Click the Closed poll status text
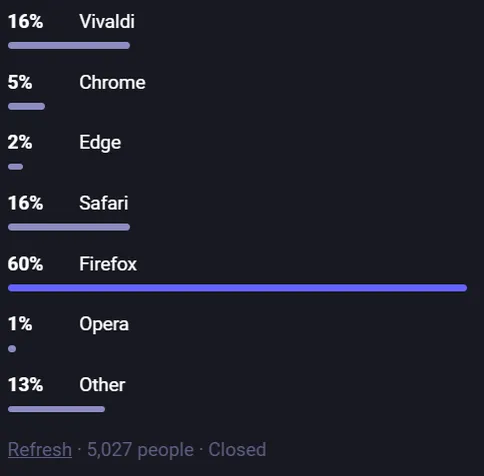The width and height of the screenshot is (484, 476). pyautogui.click(x=237, y=450)
